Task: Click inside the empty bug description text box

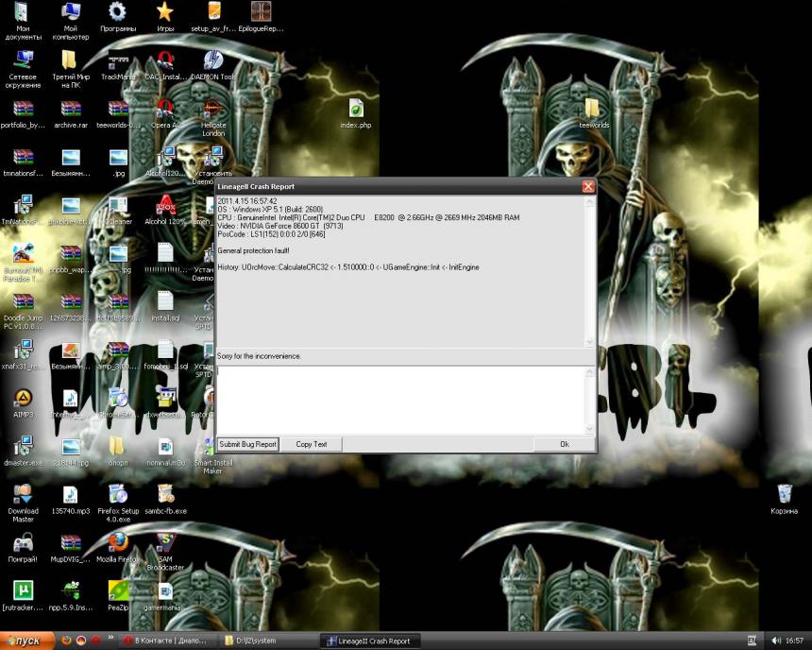Action: tap(401, 399)
